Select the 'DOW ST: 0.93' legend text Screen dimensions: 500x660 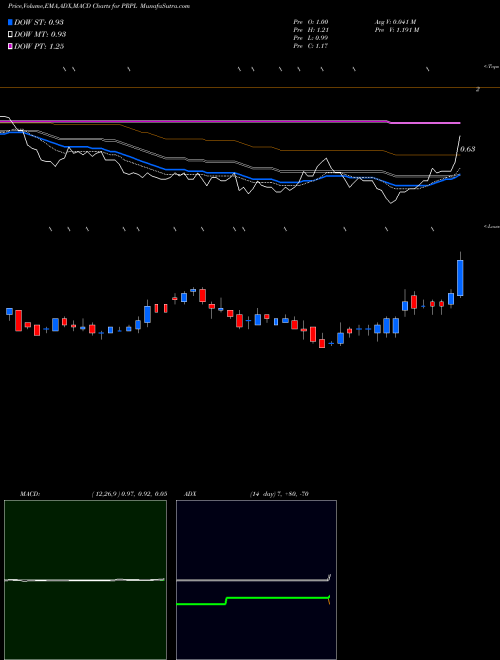[x=39, y=22]
